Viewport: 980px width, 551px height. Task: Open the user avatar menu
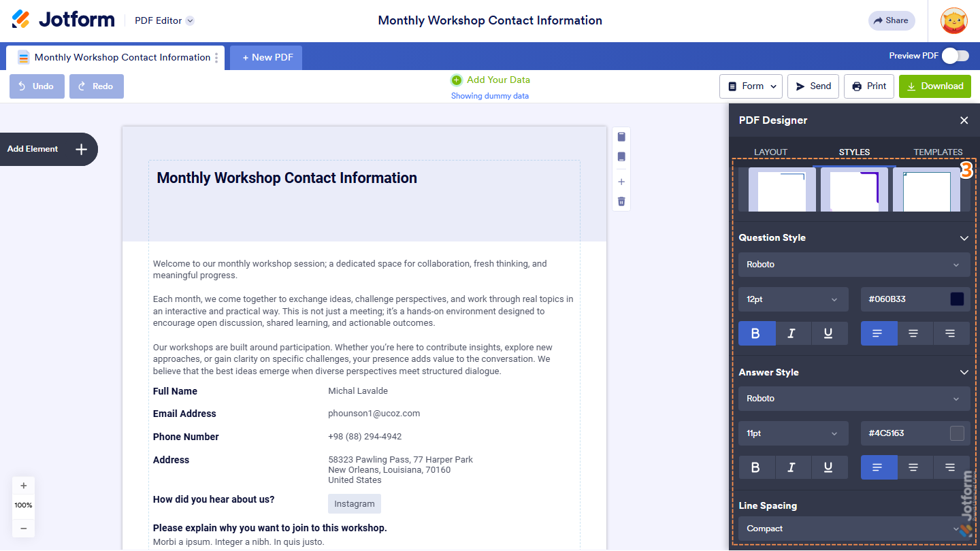click(x=954, y=21)
